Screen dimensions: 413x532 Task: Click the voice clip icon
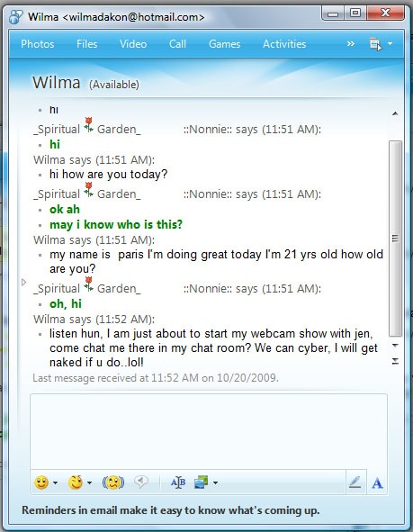pos(141,482)
